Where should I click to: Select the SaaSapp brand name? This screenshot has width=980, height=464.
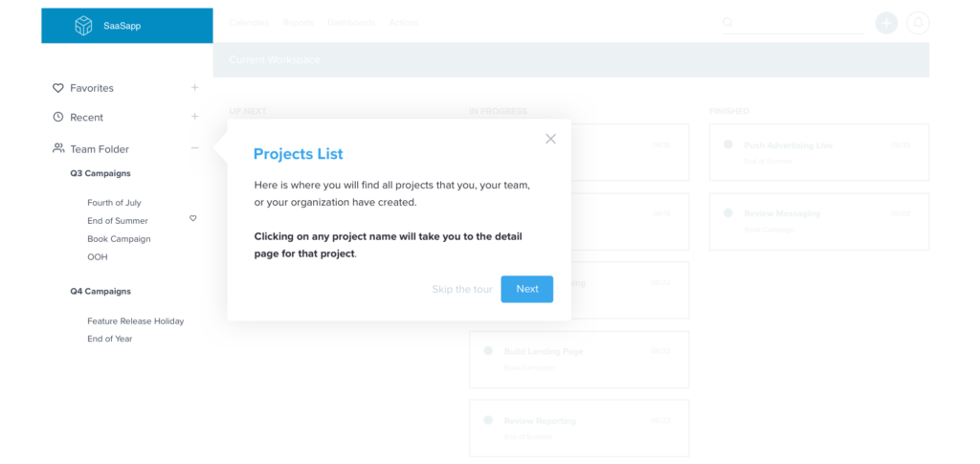coord(122,26)
